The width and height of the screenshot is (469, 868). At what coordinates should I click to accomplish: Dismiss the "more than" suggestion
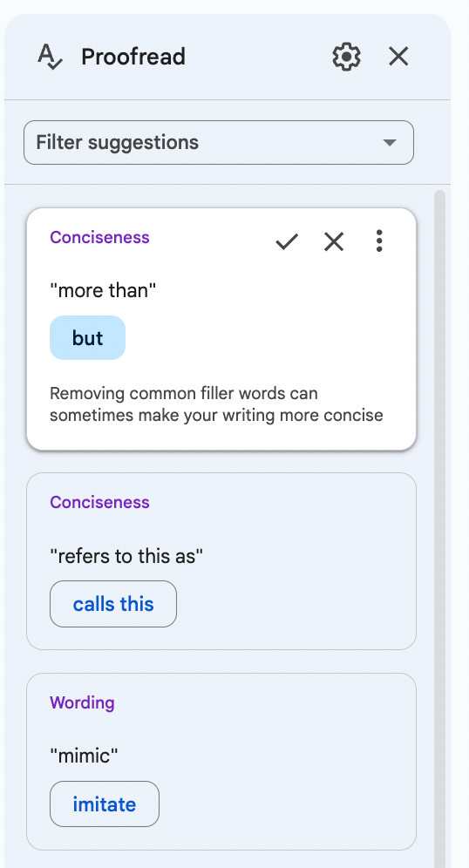click(334, 241)
